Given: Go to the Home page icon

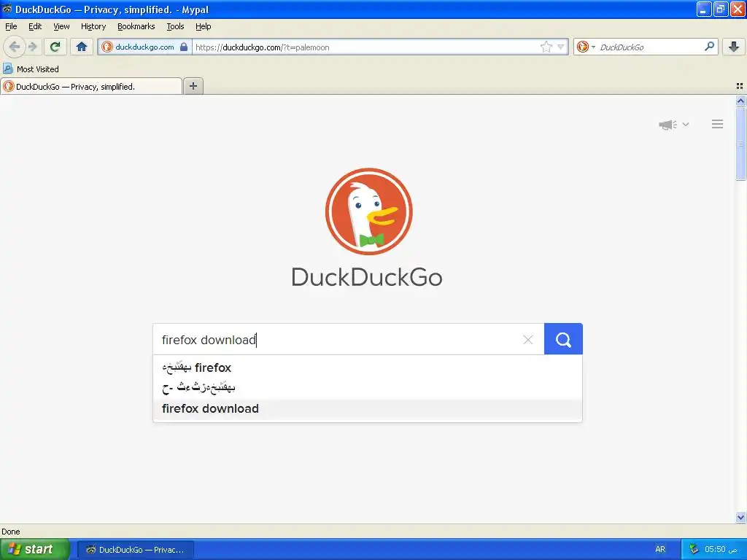Looking at the screenshot, I should point(82,47).
